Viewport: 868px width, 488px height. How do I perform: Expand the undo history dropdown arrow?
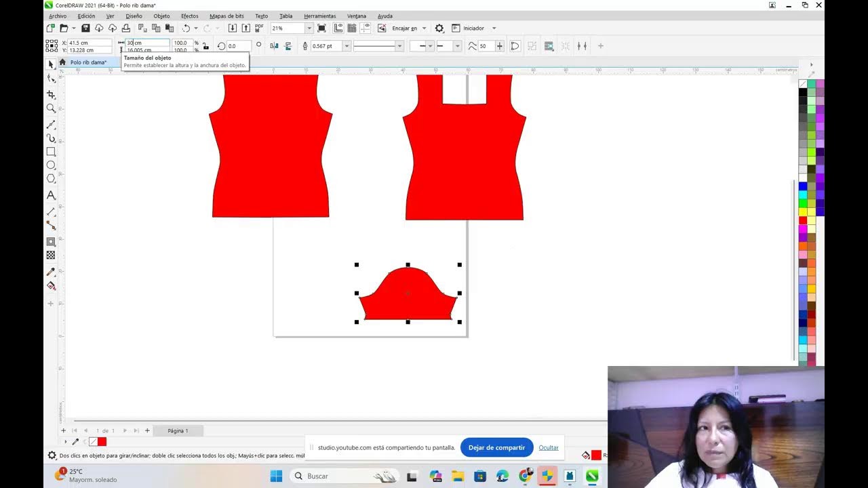pyautogui.click(x=196, y=28)
